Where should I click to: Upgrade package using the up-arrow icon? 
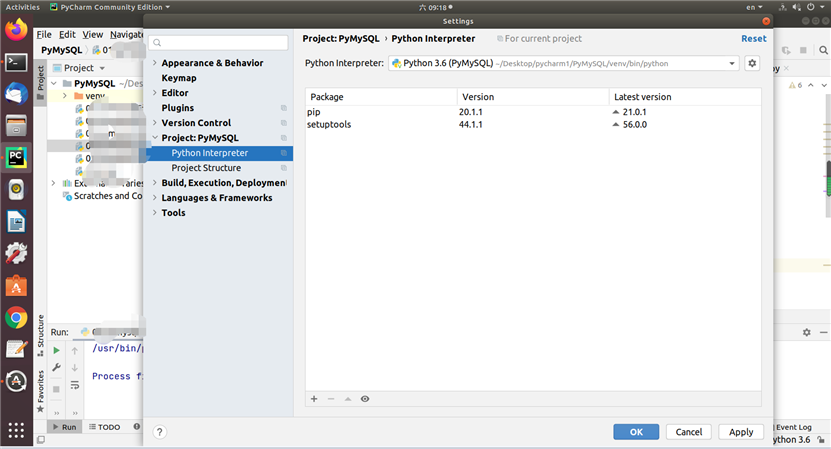(x=348, y=399)
